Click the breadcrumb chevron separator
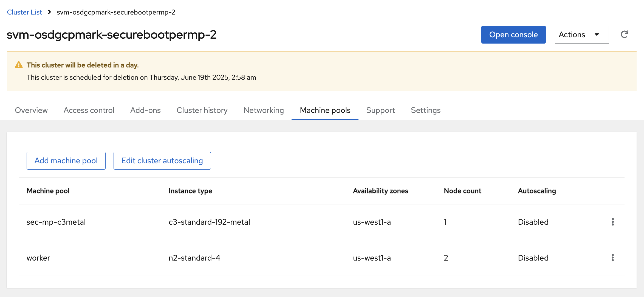The width and height of the screenshot is (644, 297). point(49,12)
